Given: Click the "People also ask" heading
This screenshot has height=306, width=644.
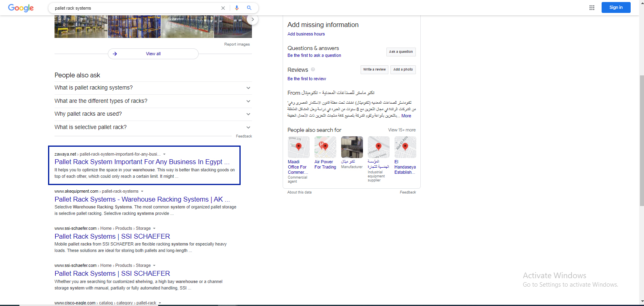Looking at the screenshot, I should 77,75.
